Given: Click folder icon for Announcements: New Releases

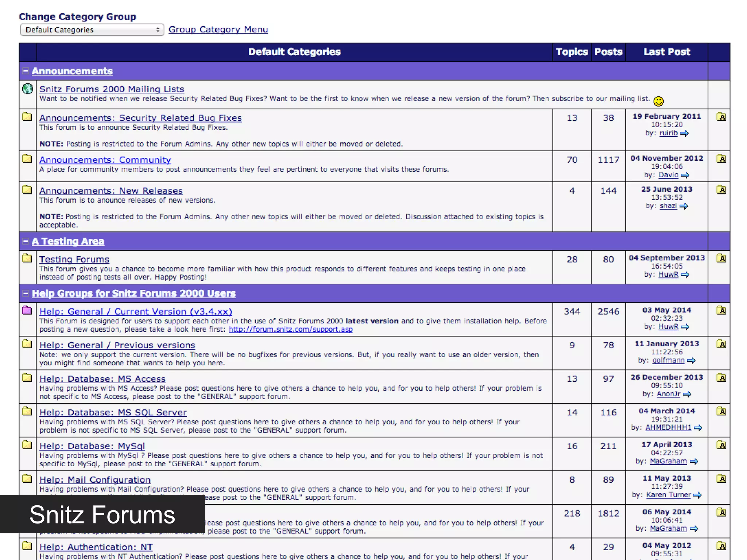Looking at the screenshot, I should point(27,190).
